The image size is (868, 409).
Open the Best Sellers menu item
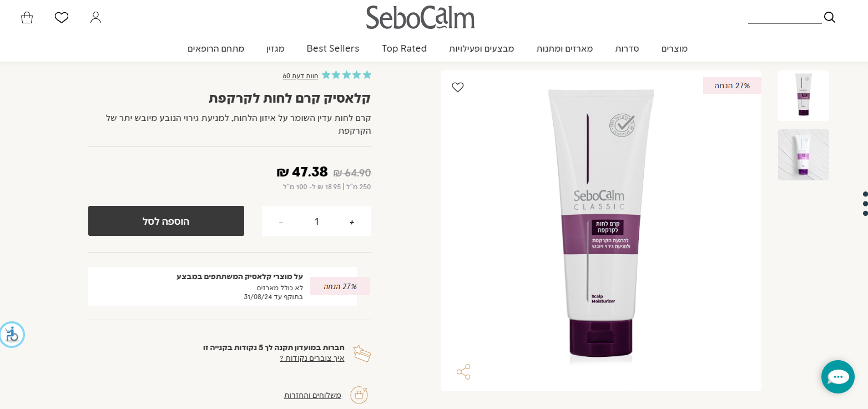(x=333, y=49)
